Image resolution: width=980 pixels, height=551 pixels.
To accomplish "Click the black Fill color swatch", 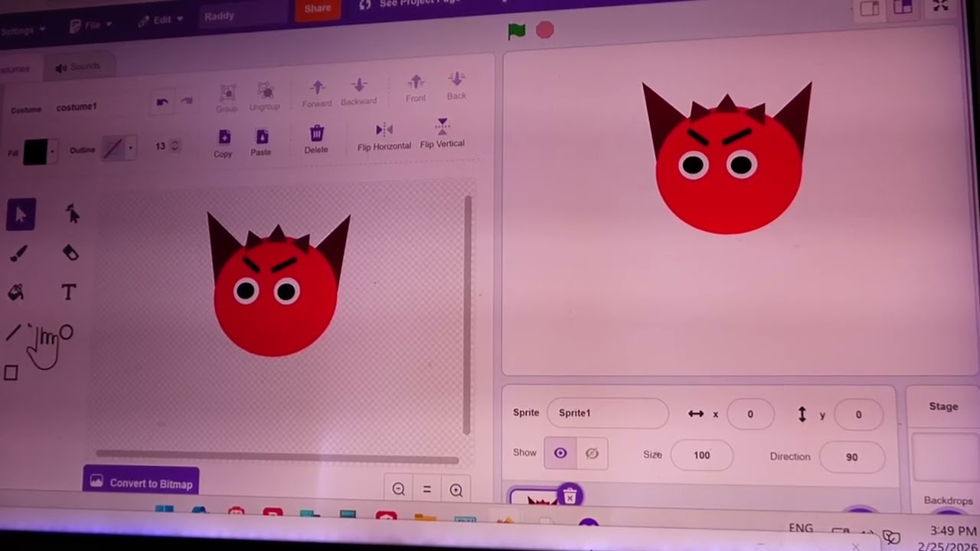I will [34, 152].
